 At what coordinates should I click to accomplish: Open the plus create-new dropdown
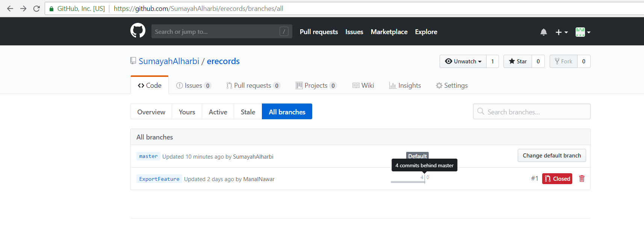tap(562, 32)
